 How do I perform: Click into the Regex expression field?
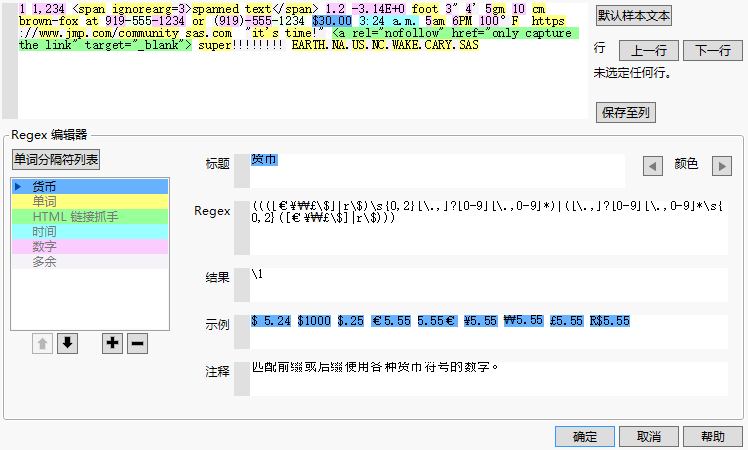(488, 228)
